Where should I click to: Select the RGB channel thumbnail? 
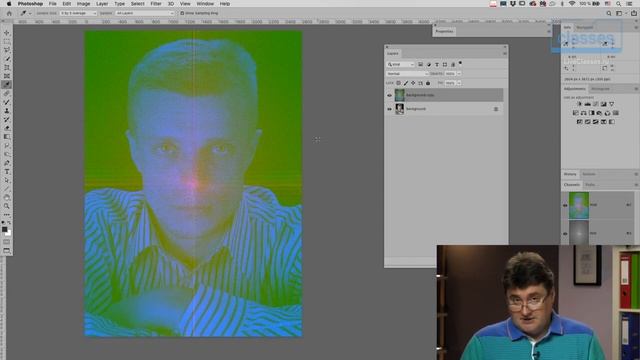[x=579, y=205]
